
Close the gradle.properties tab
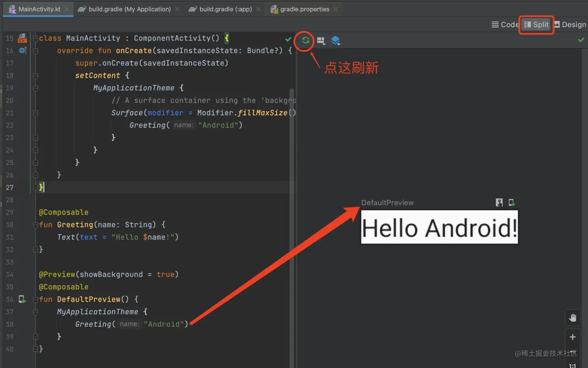[x=336, y=9]
